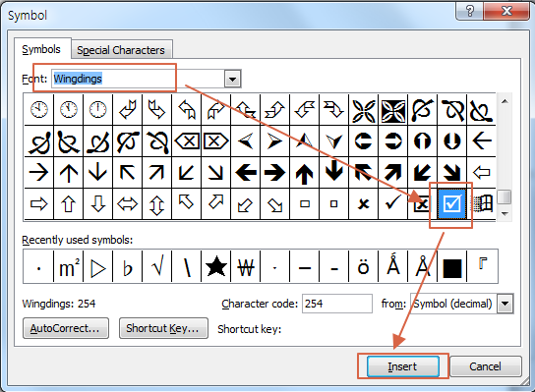The image size is (535, 392).
Task: Insert recent Won currency symbol
Action: [x=245, y=266]
